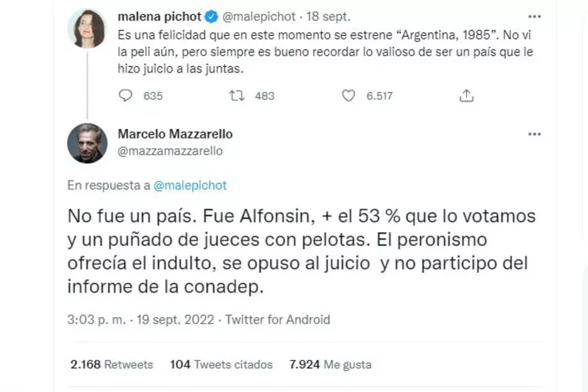Open Marcelo Mazzarello's profile picture
Image resolution: width=588 pixels, height=392 pixels.
tap(88, 143)
